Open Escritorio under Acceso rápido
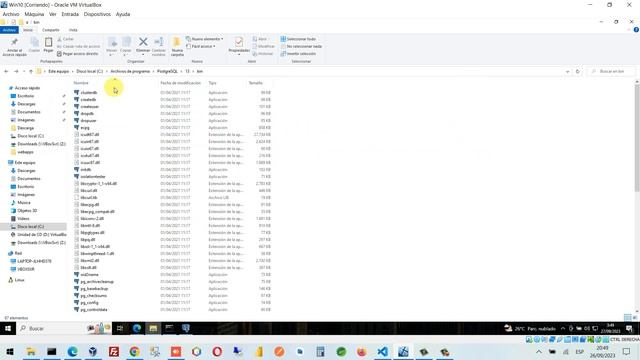640x360 pixels. click(25, 96)
